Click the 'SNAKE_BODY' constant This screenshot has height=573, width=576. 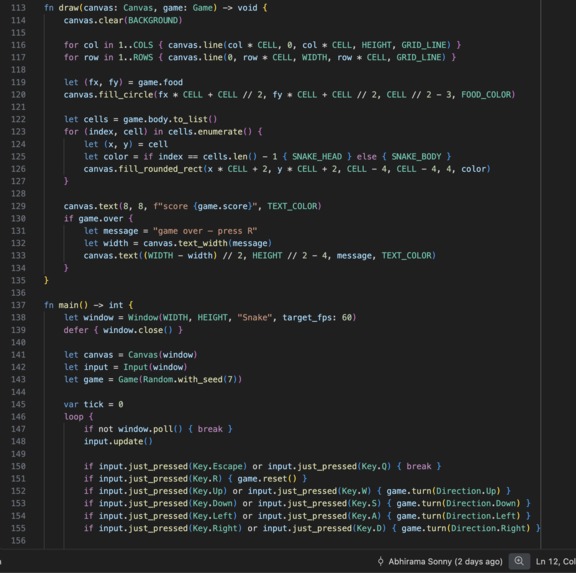coord(416,157)
